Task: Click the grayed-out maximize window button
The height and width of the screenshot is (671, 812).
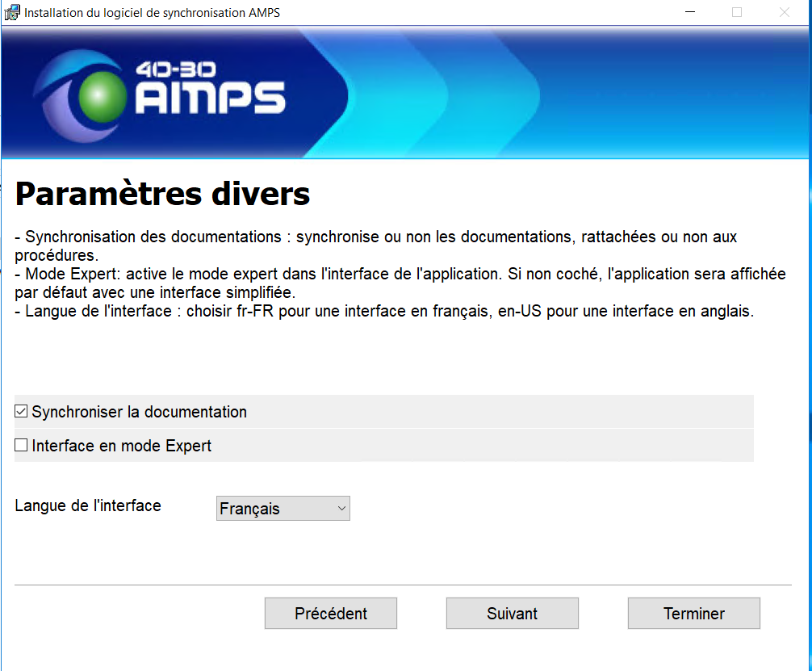Action: pyautogui.click(x=736, y=12)
